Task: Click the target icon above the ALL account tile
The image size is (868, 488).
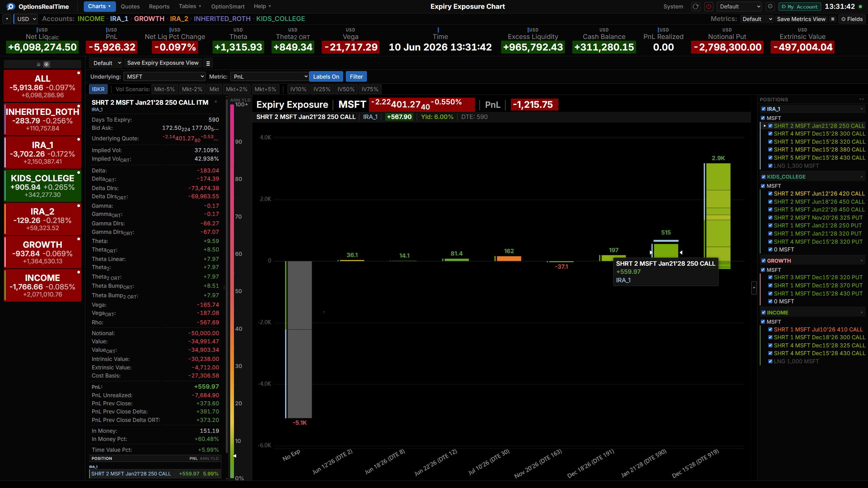Action: (x=46, y=64)
